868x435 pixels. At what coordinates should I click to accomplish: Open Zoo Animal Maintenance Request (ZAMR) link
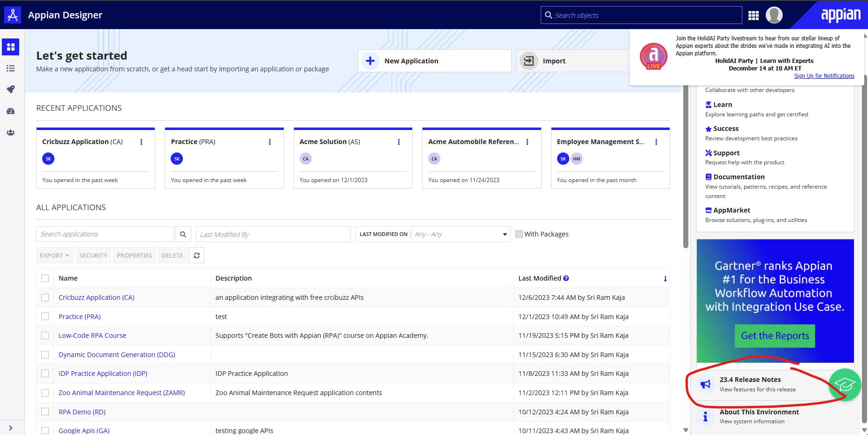pos(122,393)
